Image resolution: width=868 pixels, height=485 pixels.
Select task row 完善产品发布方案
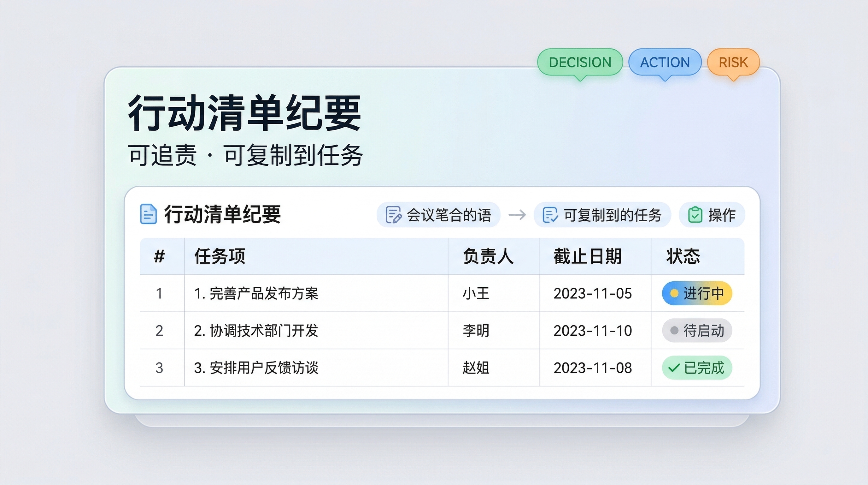[256, 293]
